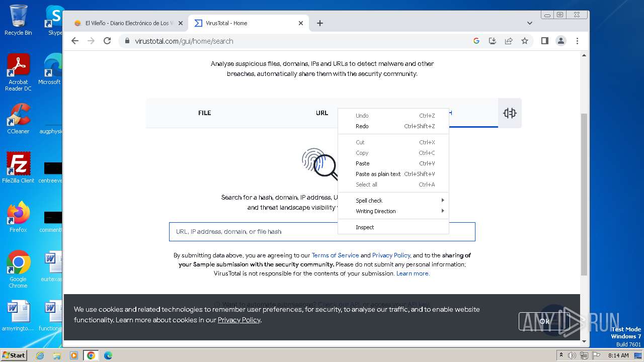Click VirusTotal smart search icon beside tabs
644x362 pixels.
(x=510, y=113)
